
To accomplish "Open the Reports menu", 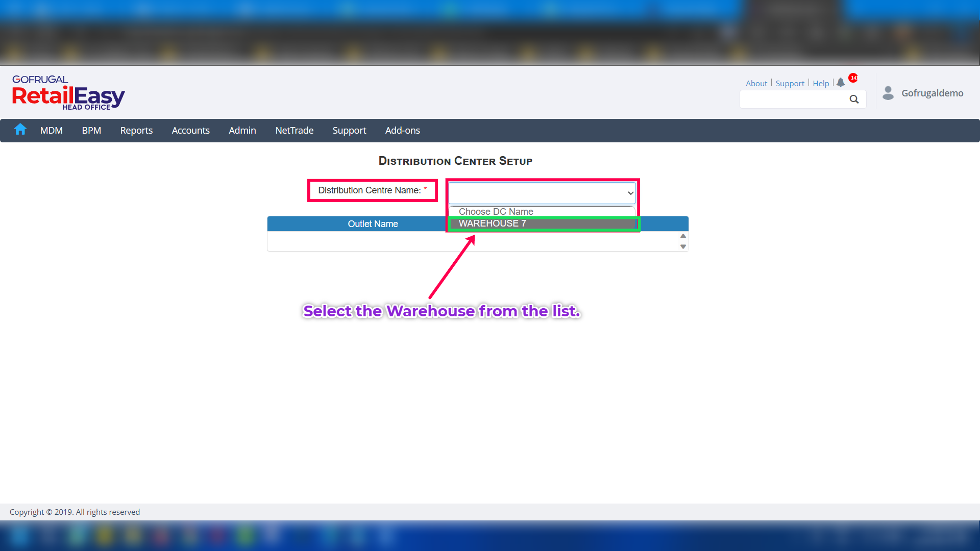I will click(136, 131).
